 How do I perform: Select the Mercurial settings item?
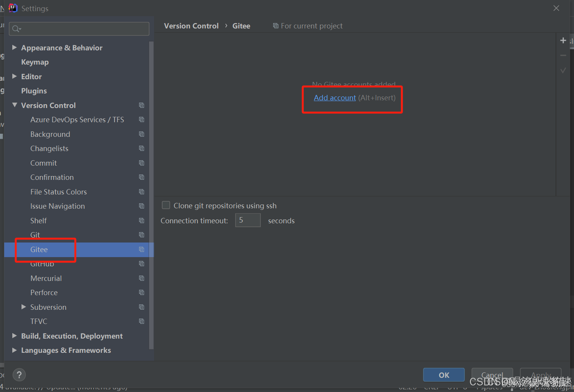coord(46,278)
